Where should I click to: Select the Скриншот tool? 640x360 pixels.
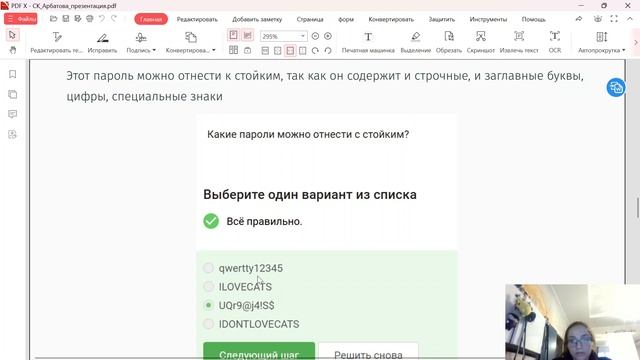[x=480, y=42]
